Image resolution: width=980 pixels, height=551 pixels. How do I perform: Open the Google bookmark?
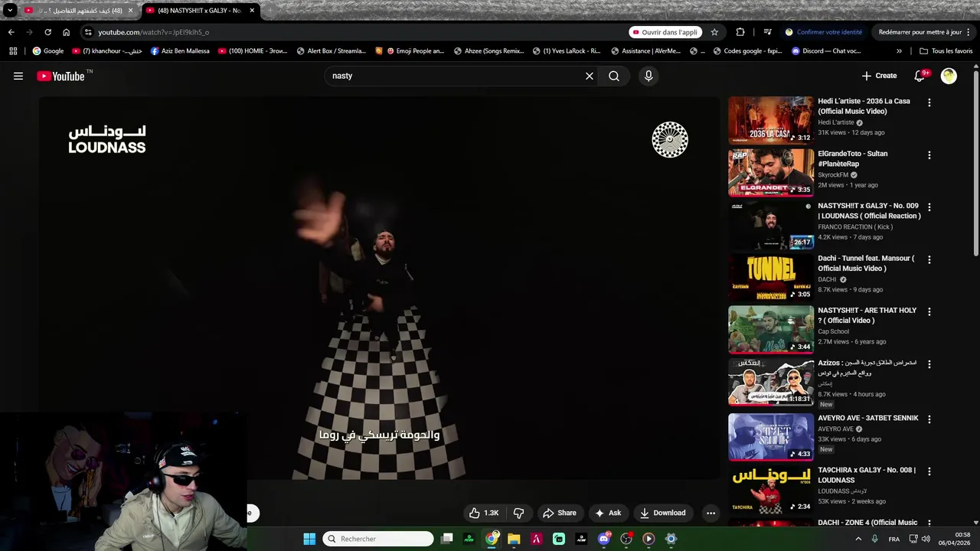coord(47,51)
